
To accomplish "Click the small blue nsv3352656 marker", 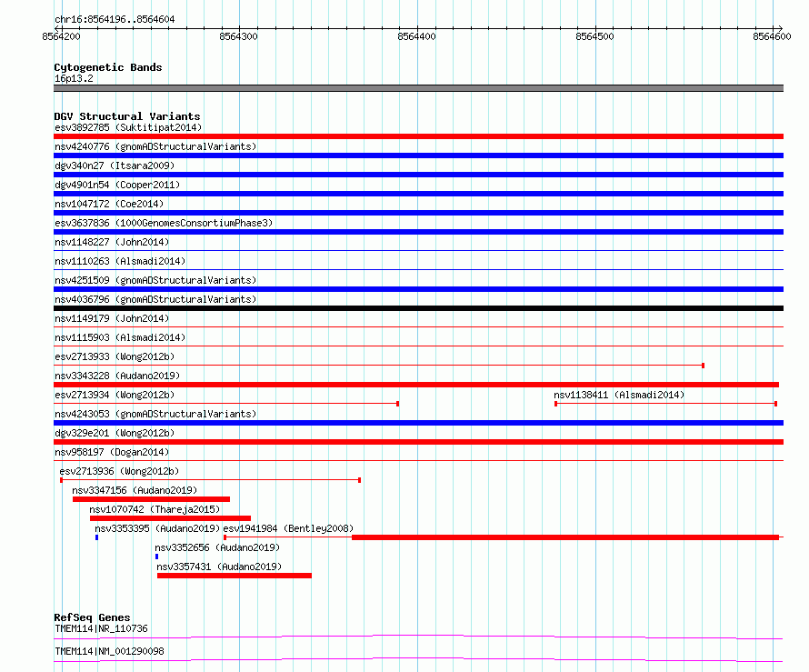I will [157, 557].
